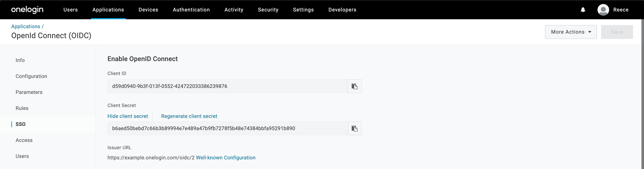
Task: Open the Users menu in top navigation
Action: tap(70, 10)
